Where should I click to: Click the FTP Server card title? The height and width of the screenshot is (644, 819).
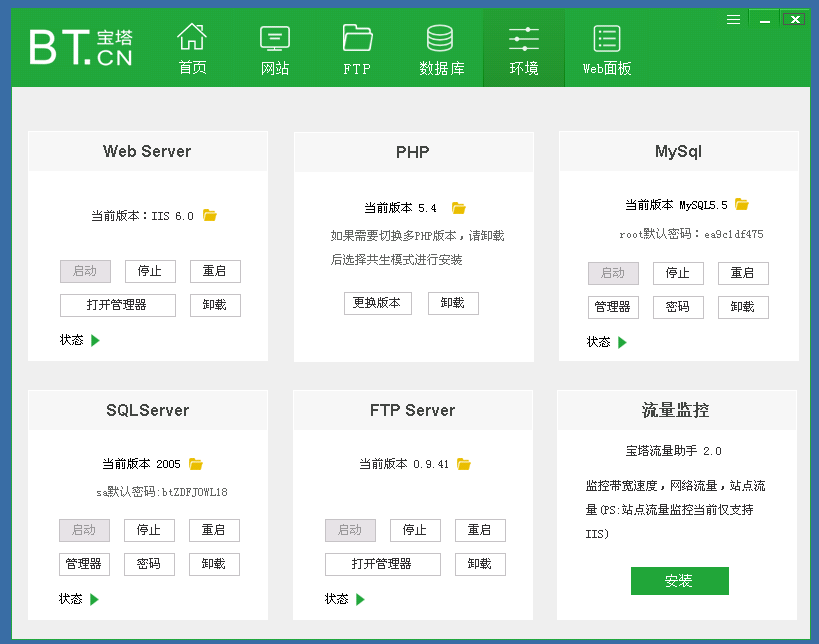(413, 411)
